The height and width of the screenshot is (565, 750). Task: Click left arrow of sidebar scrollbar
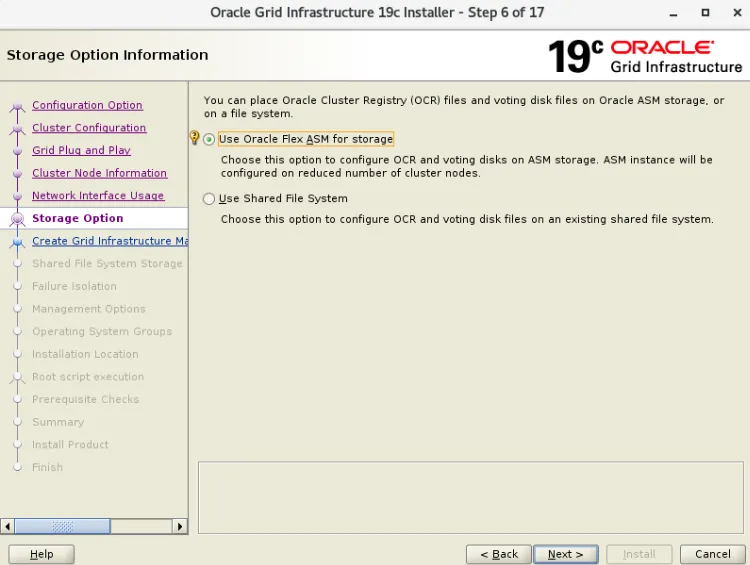(x=7, y=527)
